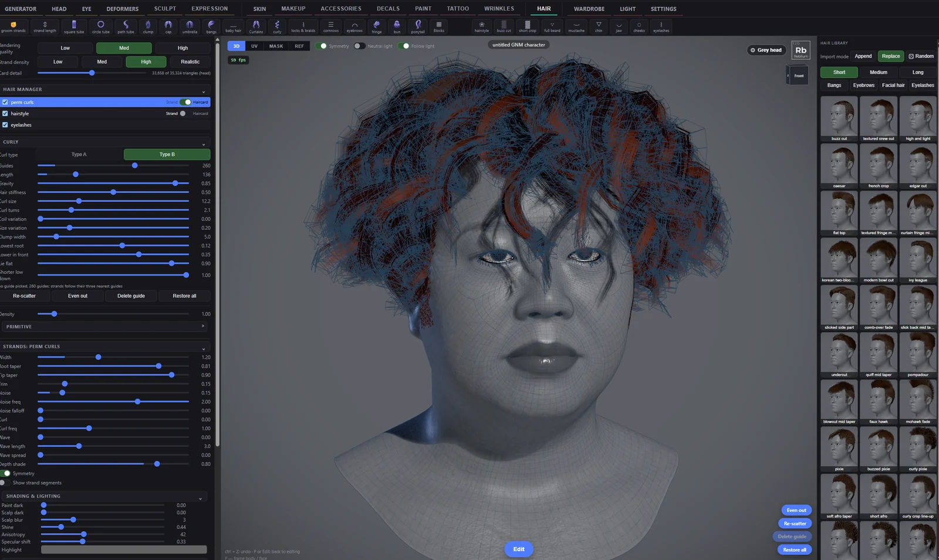Pick the locks & braids tool
The image size is (939, 560).
point(303,26)
